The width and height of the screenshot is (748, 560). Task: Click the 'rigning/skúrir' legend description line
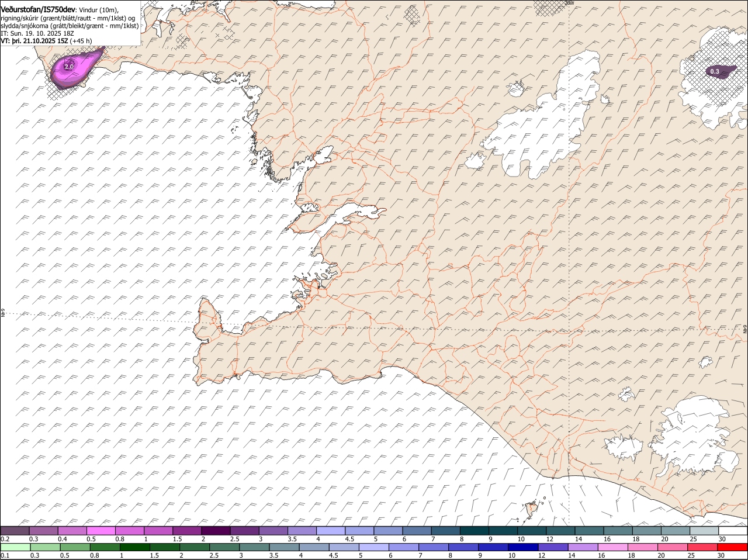tap(69, 18)
